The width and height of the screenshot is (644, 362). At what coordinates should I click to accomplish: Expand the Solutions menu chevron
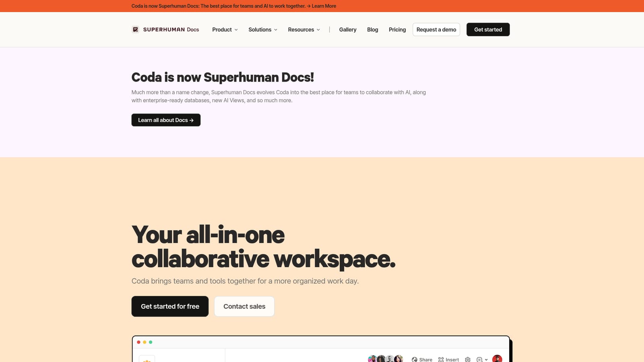276,30
